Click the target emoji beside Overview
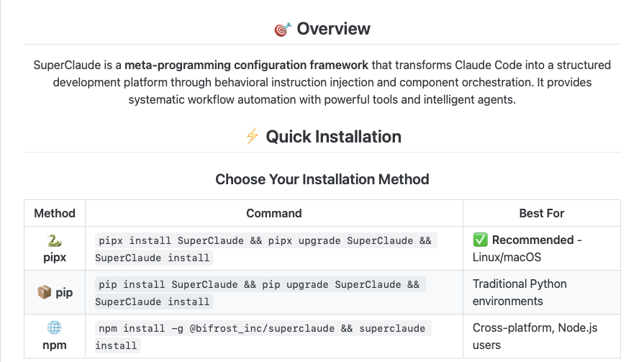 click(283, 30)
